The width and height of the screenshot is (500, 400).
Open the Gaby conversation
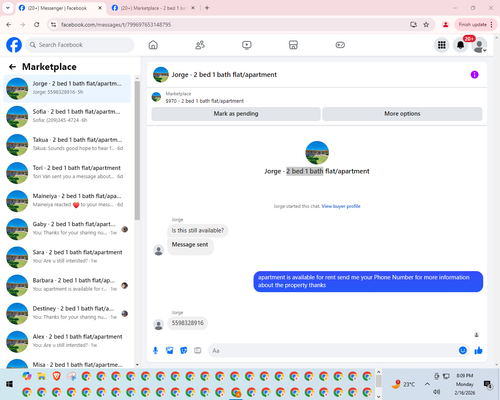click(67, 229)
